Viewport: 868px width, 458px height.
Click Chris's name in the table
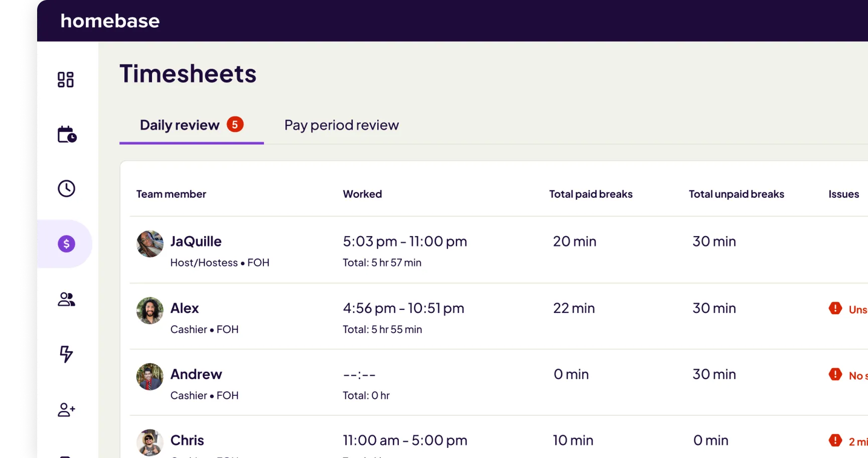click(187, 440)
